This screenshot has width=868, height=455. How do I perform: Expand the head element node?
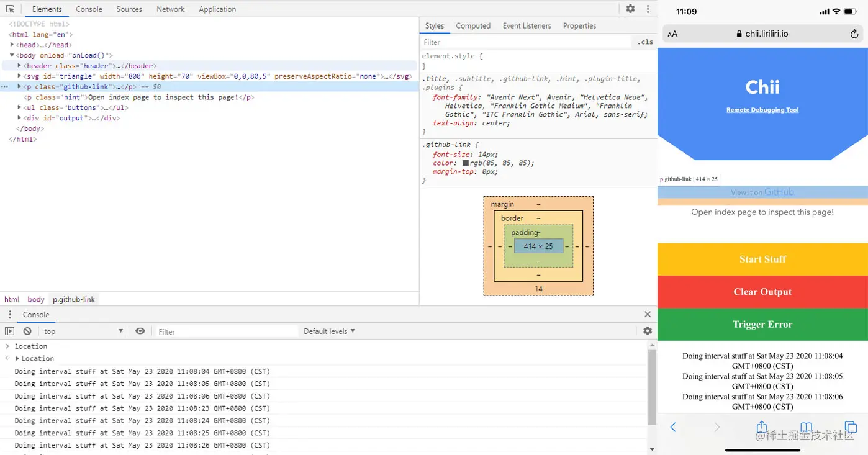(x=12, y=45)
